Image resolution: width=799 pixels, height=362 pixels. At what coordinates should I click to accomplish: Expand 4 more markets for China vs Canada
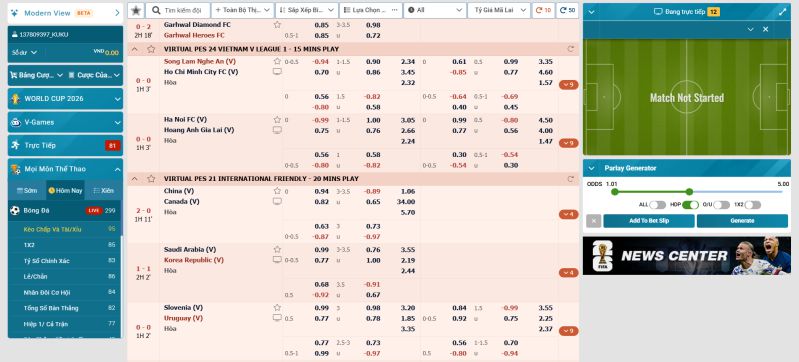(568, 214)
